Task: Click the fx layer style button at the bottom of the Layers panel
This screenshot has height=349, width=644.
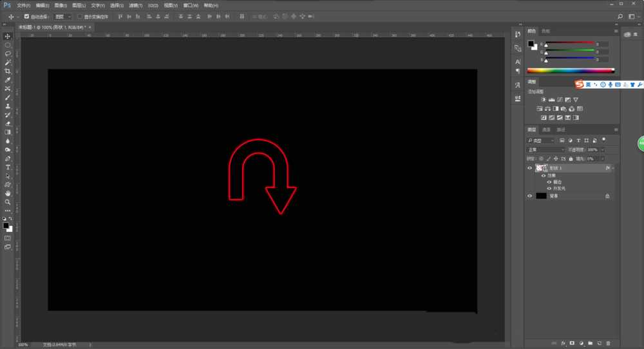Action: point(563,343)
